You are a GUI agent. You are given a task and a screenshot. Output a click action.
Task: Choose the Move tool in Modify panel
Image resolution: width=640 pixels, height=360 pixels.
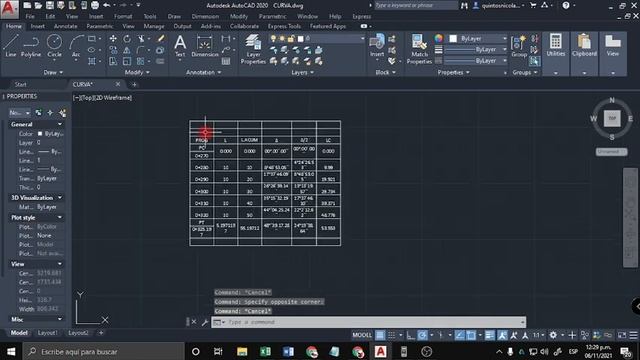(113, 38)
